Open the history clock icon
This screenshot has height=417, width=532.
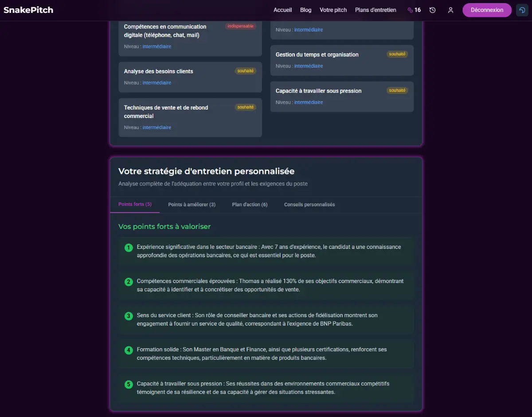[432, 10]
